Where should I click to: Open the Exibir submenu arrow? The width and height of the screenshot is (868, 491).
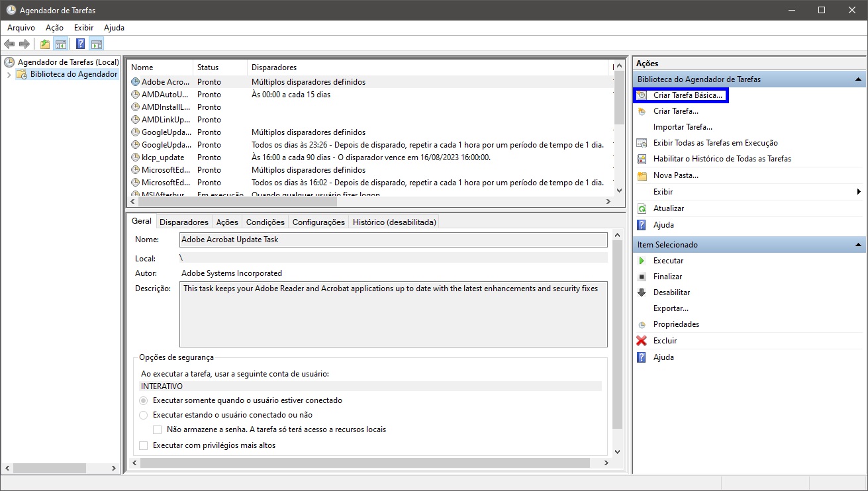coord(858,192)
